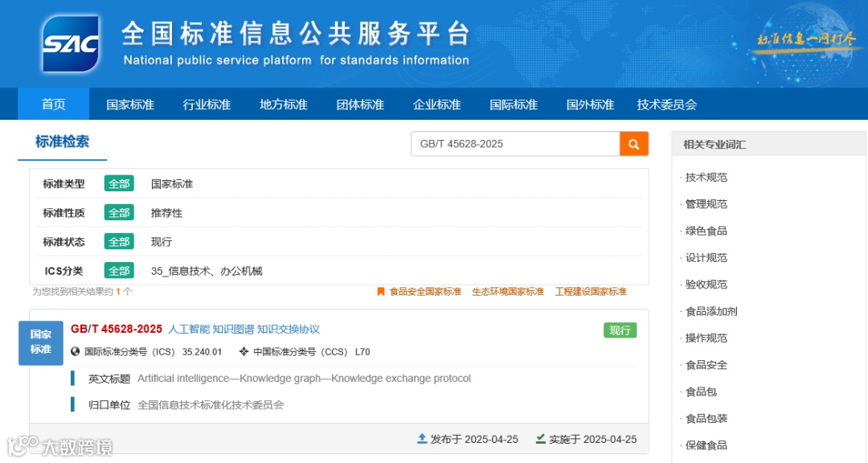Open the 团体标准 navigation tab
The width and height of the screenshot is (868, 463).
360,104
